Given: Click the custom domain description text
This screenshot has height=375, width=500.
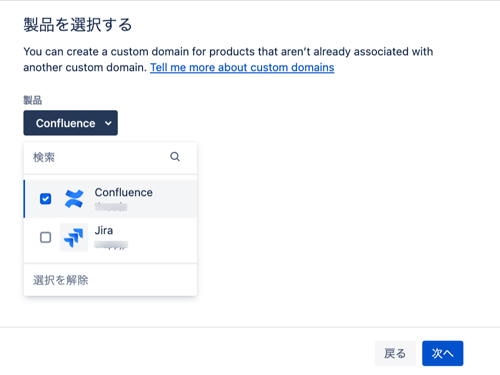Looking at the screenshot, I should (228, 59).
